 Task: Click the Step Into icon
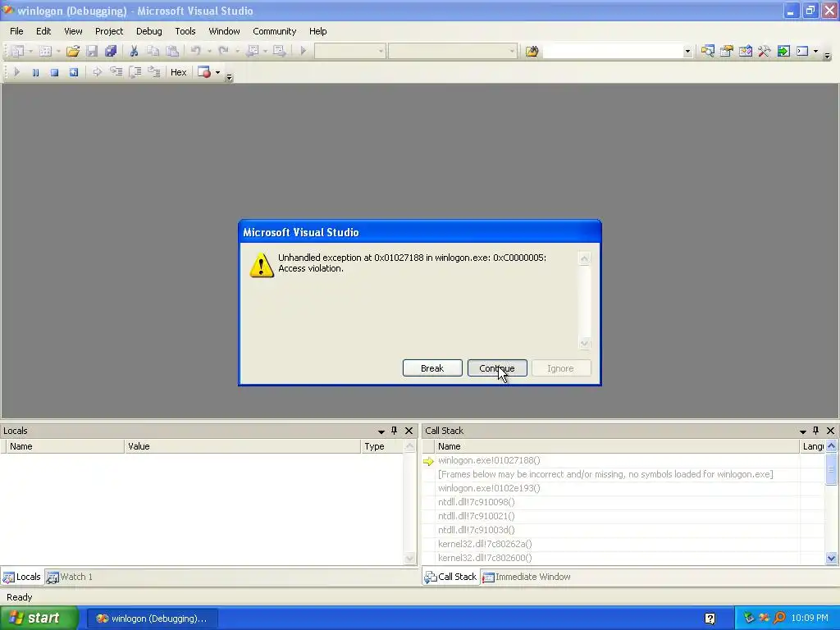click(x=116, y=72)
